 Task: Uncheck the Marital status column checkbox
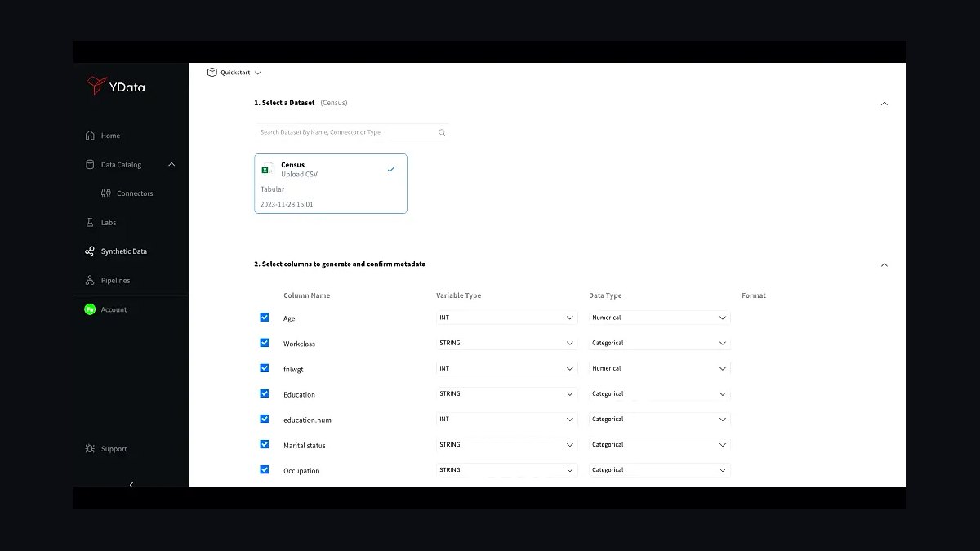point(265,444)
